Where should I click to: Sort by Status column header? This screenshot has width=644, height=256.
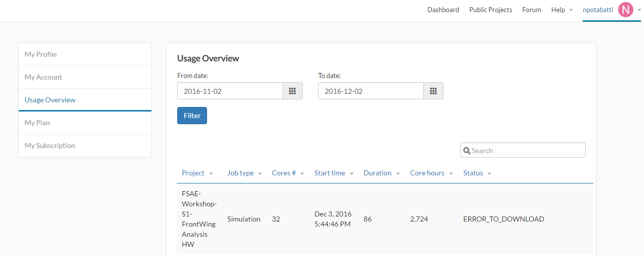pyautogui.click(x=477, y=173)
